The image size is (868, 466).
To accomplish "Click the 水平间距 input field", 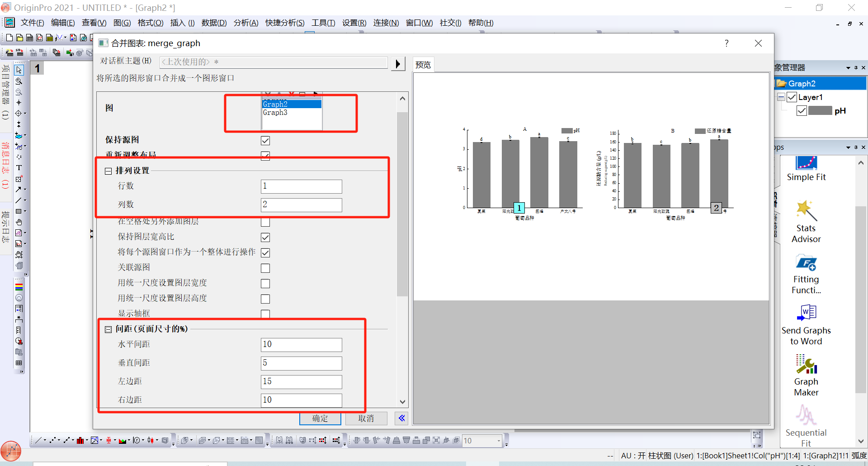I will point(301,345).
